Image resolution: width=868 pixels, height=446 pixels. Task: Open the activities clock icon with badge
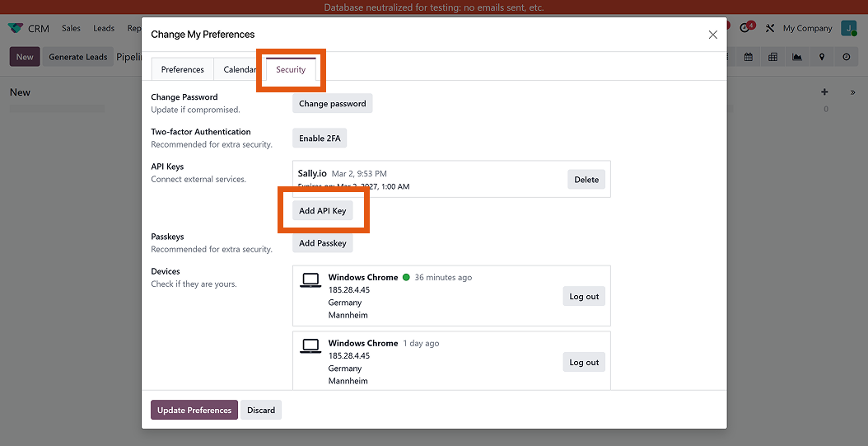click(x=746, y=28)
